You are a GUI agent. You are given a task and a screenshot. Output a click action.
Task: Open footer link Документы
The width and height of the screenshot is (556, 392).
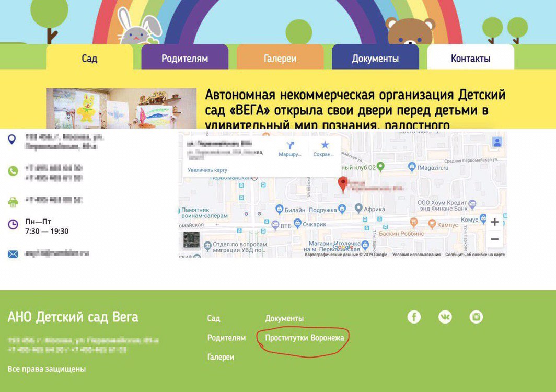284,318
